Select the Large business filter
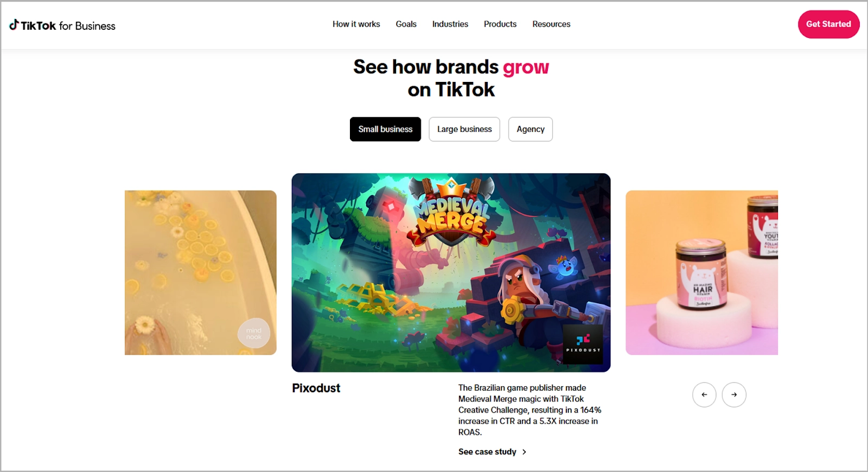The image size is (868, 472). pyautogui.click(x=464, y=129)
